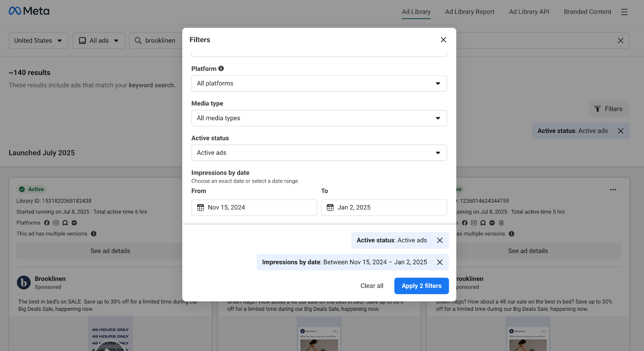Click the Meta logo
Screen dimensions: 644x351
tap(29, 11)
